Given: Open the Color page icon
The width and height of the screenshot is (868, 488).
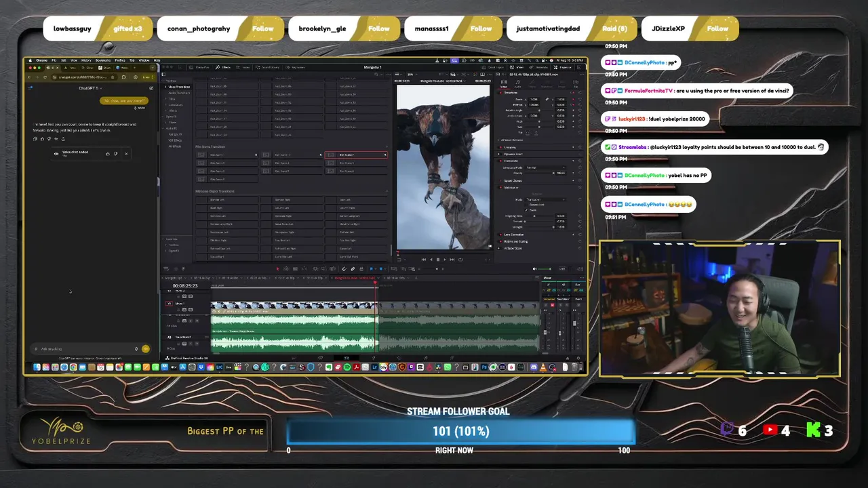Looking at the screenshot, I should click(x=399, y=358).
